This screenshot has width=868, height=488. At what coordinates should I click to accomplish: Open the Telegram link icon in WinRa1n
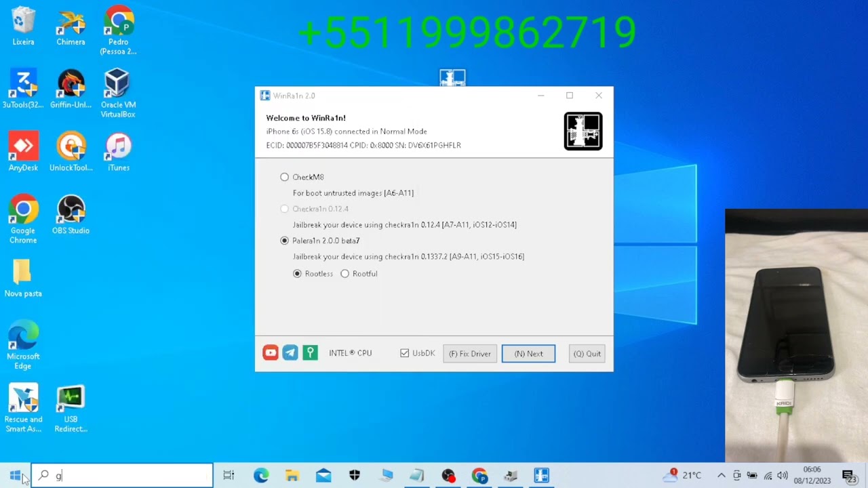(x=290, y=352)
